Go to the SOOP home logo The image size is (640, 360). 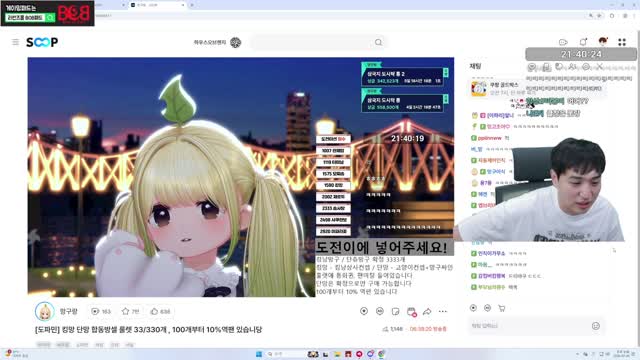(x=42, y=42)
